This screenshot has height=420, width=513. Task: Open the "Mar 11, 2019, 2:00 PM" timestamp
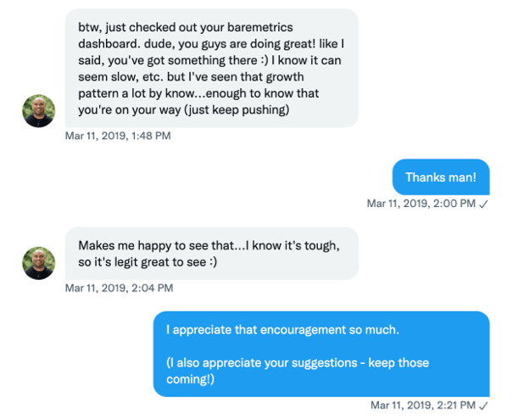tap(421, 204)
